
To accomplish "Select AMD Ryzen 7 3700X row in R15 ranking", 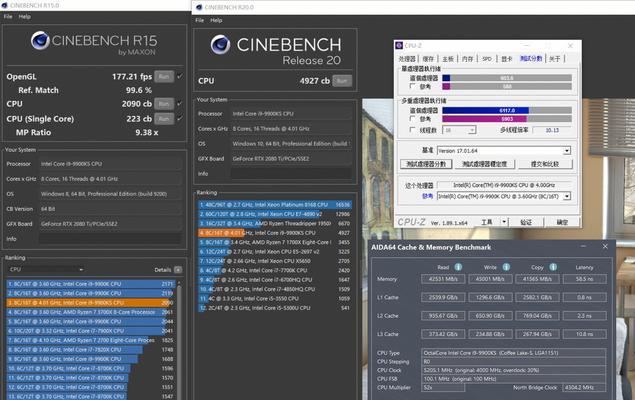I will [90, 312].
